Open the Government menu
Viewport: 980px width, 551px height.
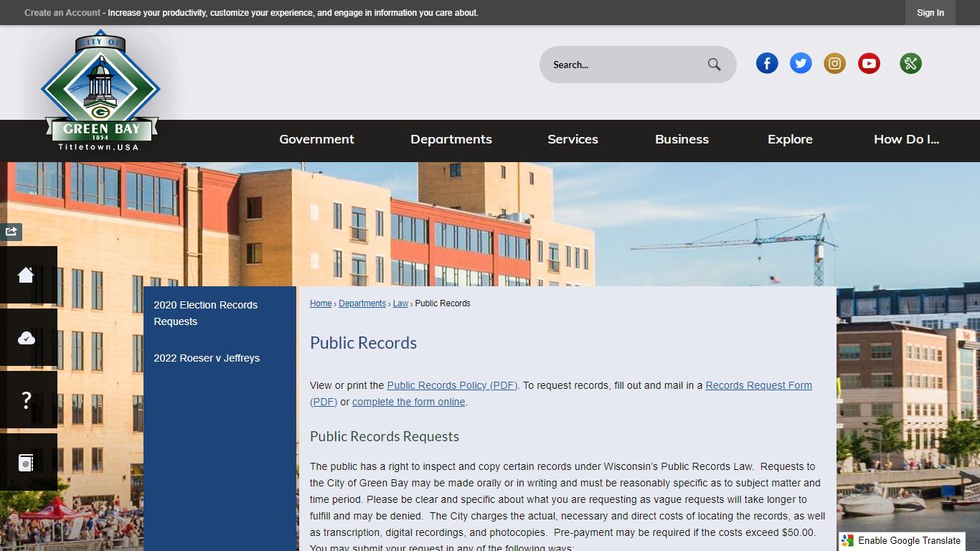coord(316,139)
